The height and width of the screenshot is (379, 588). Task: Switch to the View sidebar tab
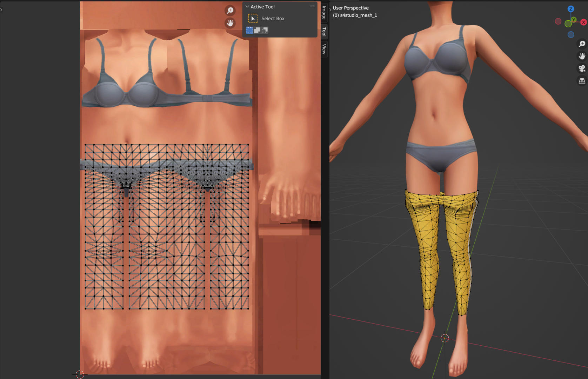tap(324, 49)
